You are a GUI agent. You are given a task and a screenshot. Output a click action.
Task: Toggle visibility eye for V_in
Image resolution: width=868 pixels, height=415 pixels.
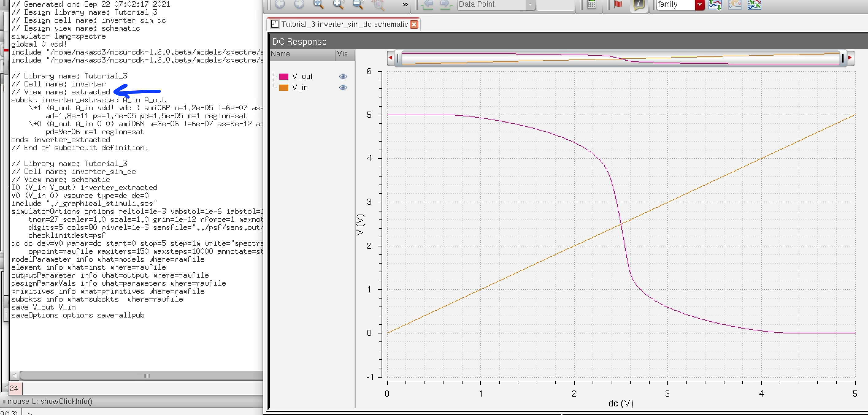point(343,88)
